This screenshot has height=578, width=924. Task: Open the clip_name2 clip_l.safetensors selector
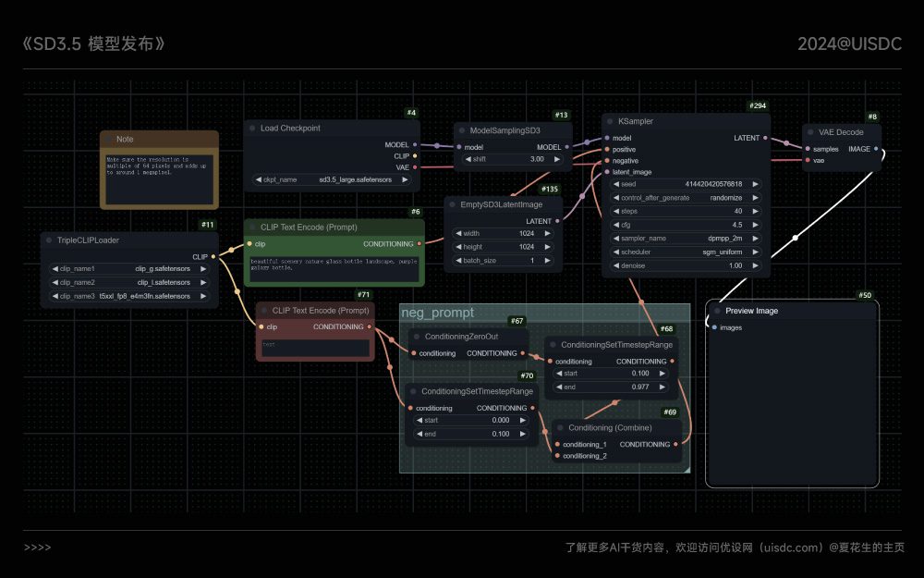[129, 282]
